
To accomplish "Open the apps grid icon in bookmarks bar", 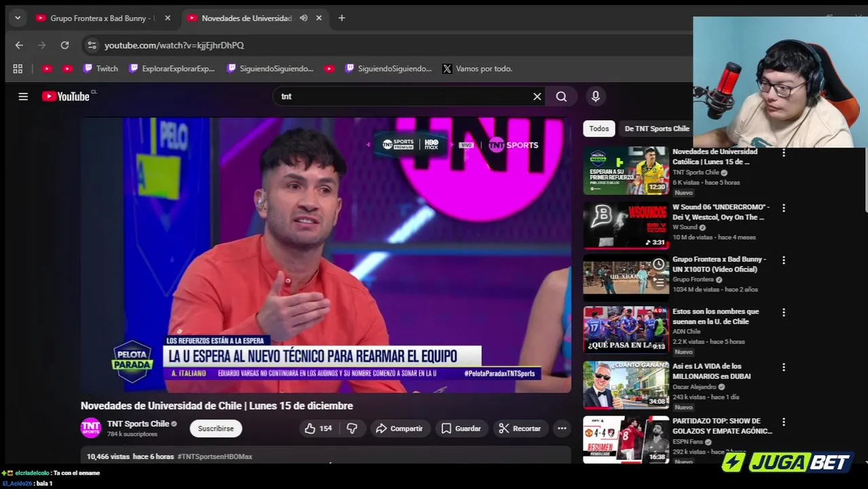I will tap(18, 69).
